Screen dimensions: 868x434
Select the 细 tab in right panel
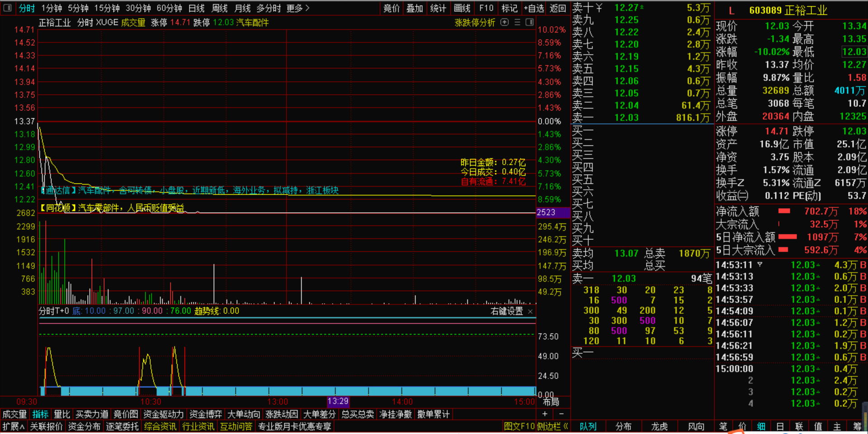[x=761, y=426]
